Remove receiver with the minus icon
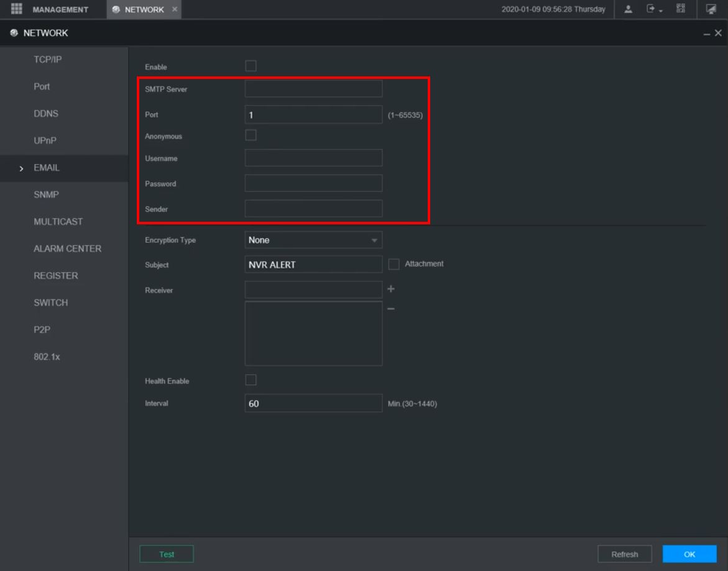This screenshot has width=728, height=571. click(x=391, y=309)
